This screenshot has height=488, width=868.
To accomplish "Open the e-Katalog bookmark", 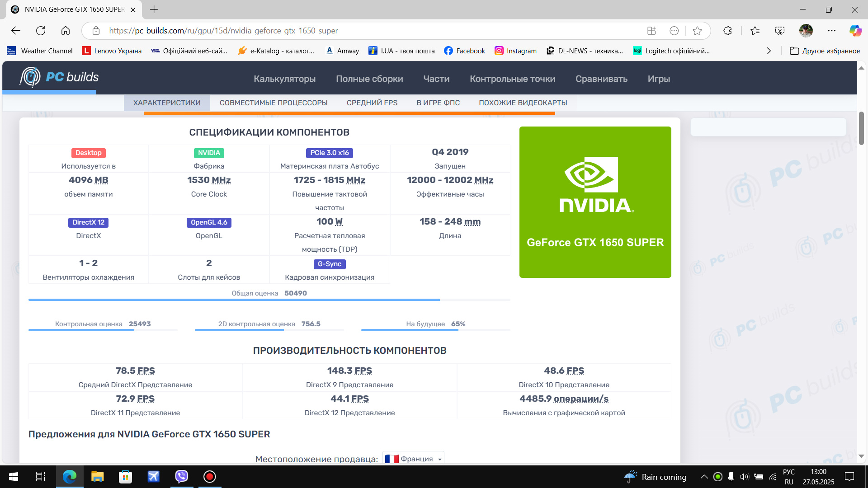I will click(x=276, y=51).
